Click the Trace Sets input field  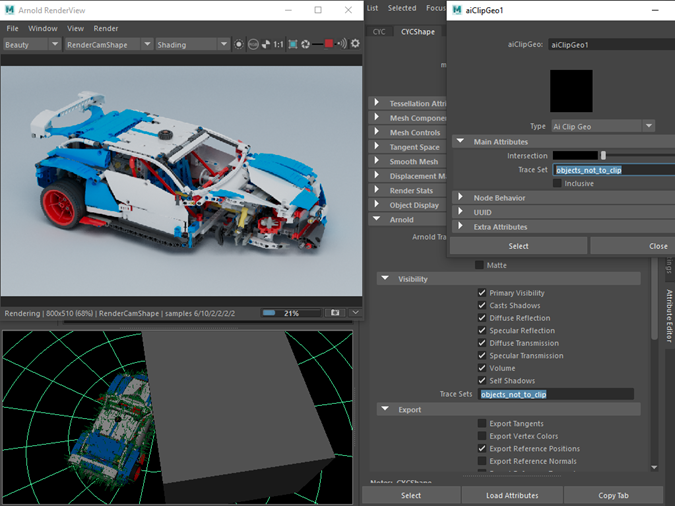tap(556, 394)
